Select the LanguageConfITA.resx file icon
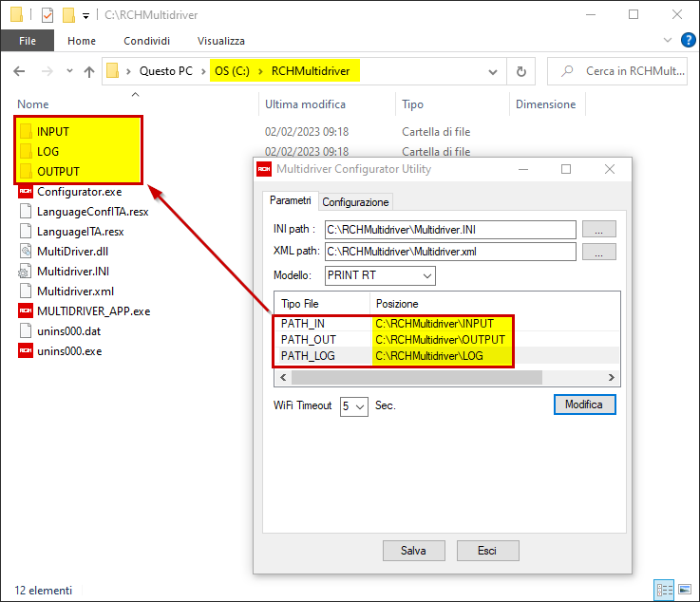The height and width of the screenshot is (602, 700). click(x=26, y=211)
